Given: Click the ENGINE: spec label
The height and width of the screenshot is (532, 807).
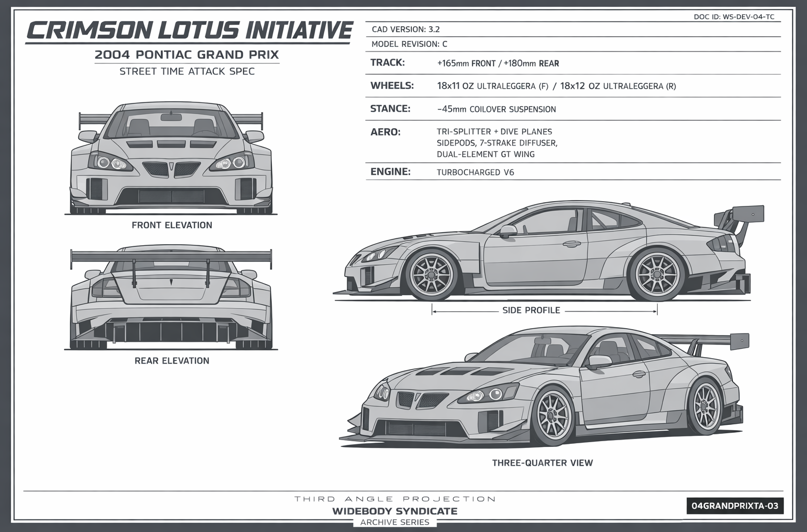Looking at the screenshot, I should 390,172.
